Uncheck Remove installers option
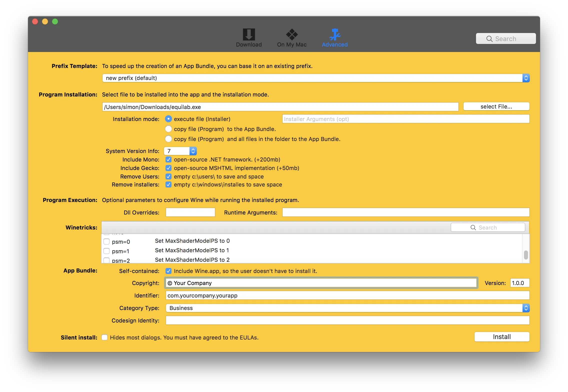The width and height of the screenshot is (568, 392). (x=168, y=184)
